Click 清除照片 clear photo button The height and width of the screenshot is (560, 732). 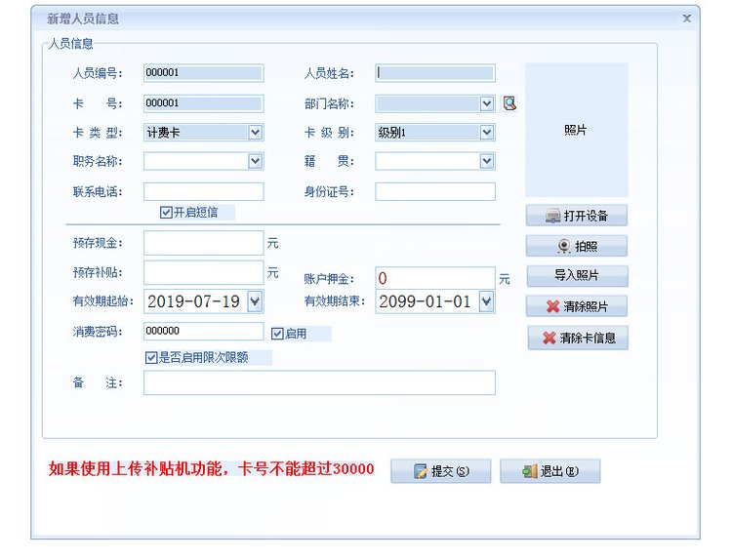(576, 306)
